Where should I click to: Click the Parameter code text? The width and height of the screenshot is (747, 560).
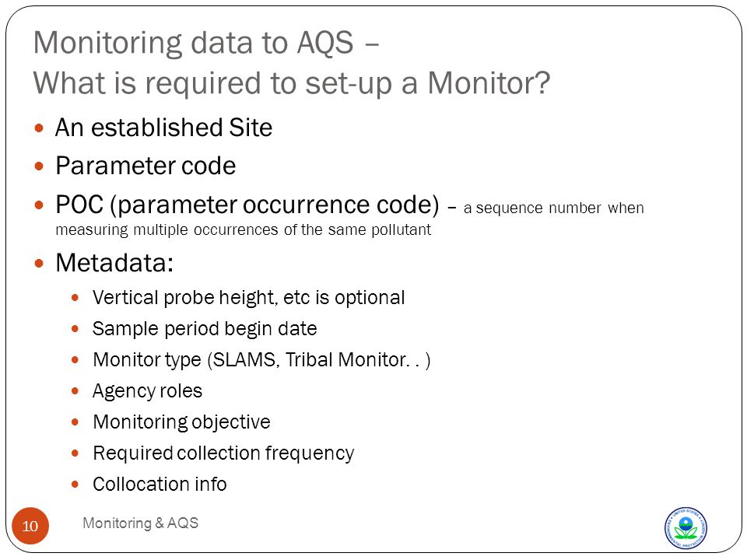click(x=146, y=166)
